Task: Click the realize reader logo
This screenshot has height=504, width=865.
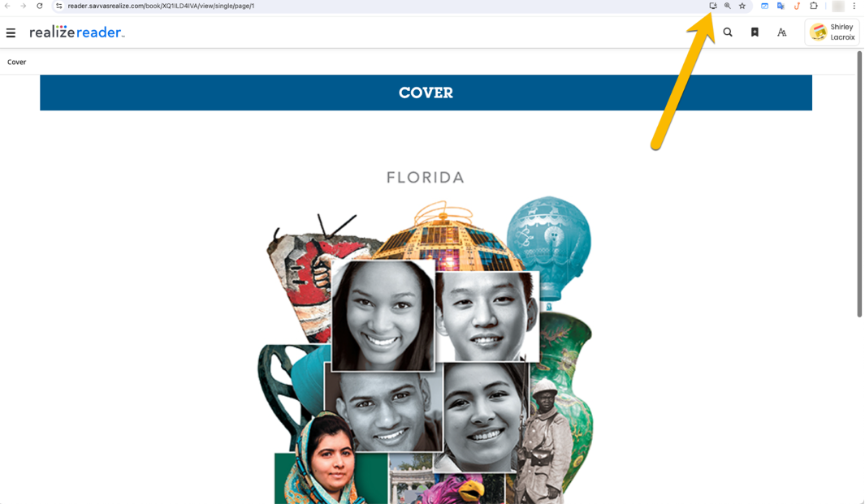Action: [x=76, y=32]
